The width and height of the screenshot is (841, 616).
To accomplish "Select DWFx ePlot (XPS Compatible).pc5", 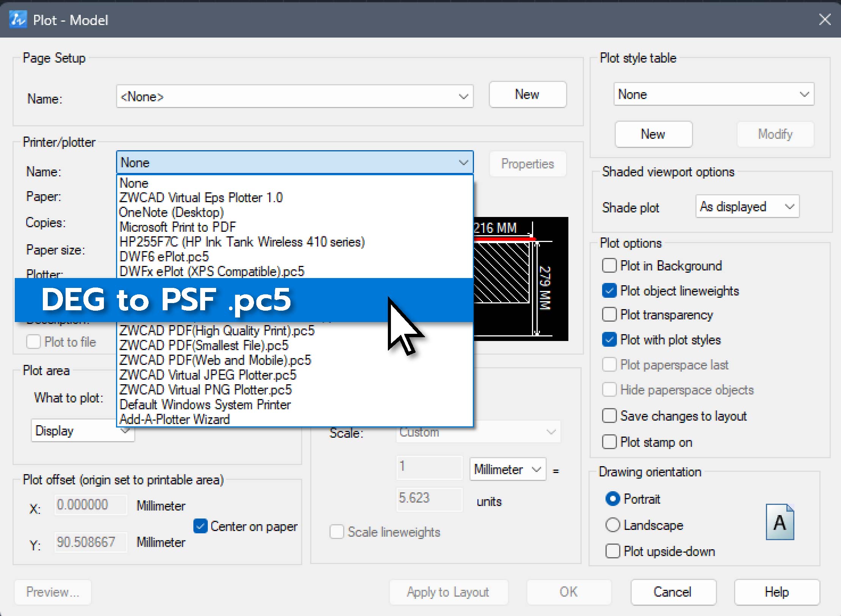I will coord(295,272).
